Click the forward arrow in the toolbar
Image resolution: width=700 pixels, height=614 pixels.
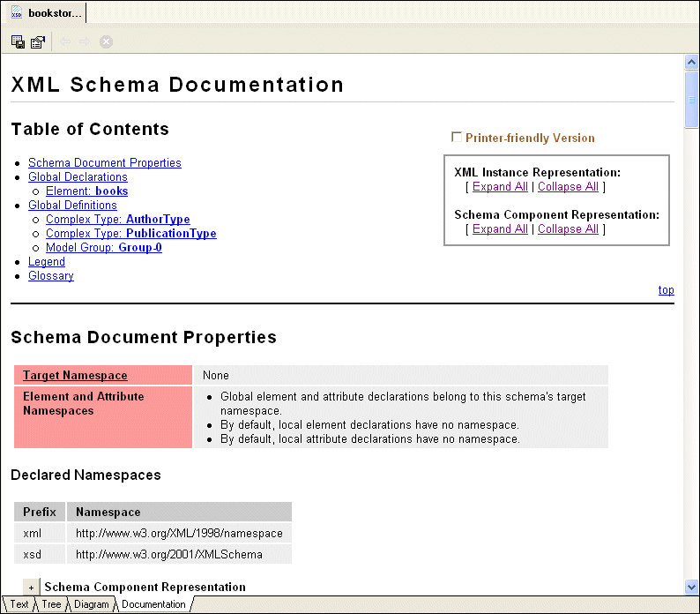(x=85, y=41)
